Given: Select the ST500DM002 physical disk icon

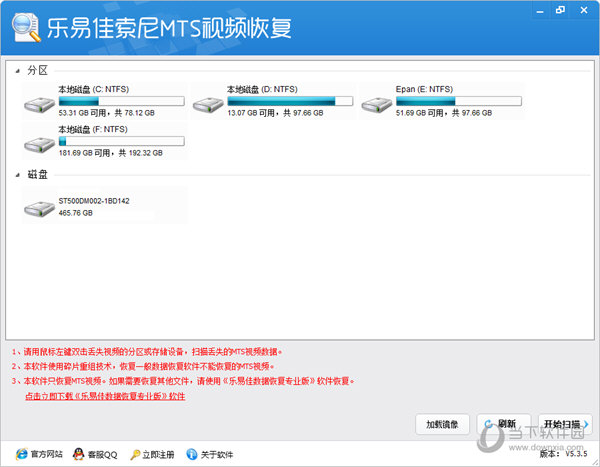Looking at the screenshot, I should pyautogui.click(x=39, y=209).
